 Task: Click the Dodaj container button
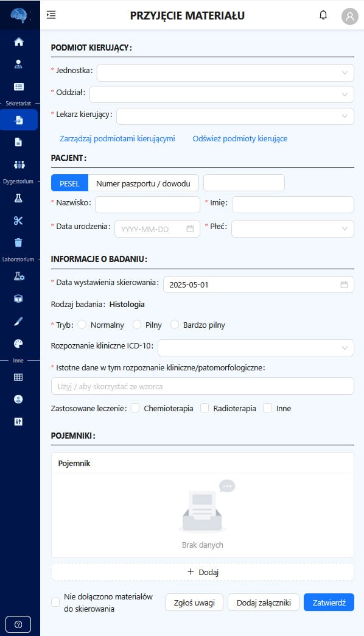click(203, 572)
